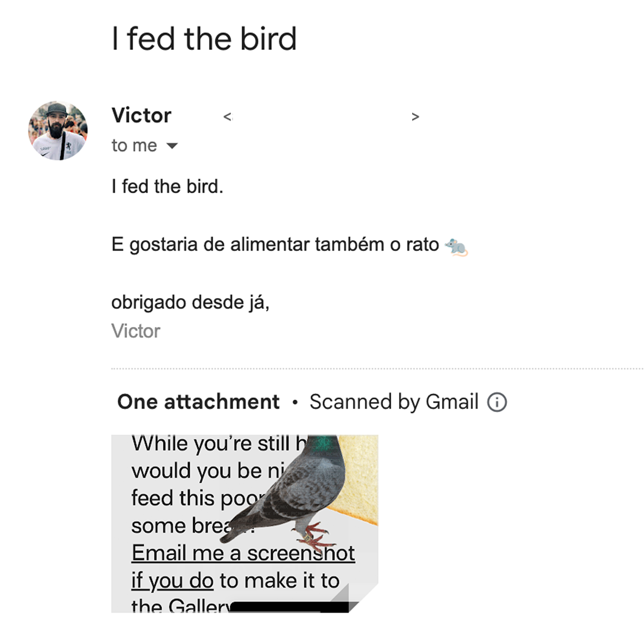Click the underlined "if you do" text
Image resolution: width=644 pixels, height=644 pixels.
pos(172,580)
